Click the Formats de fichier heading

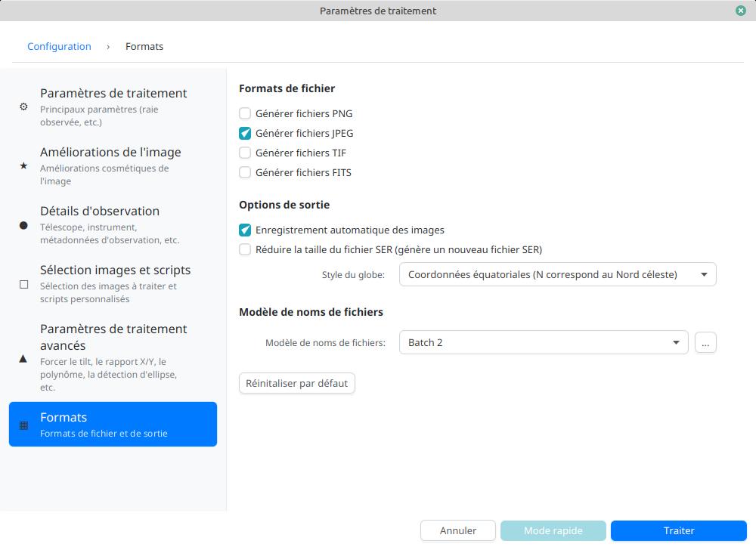pyautogui.click(x=287, y=88)
